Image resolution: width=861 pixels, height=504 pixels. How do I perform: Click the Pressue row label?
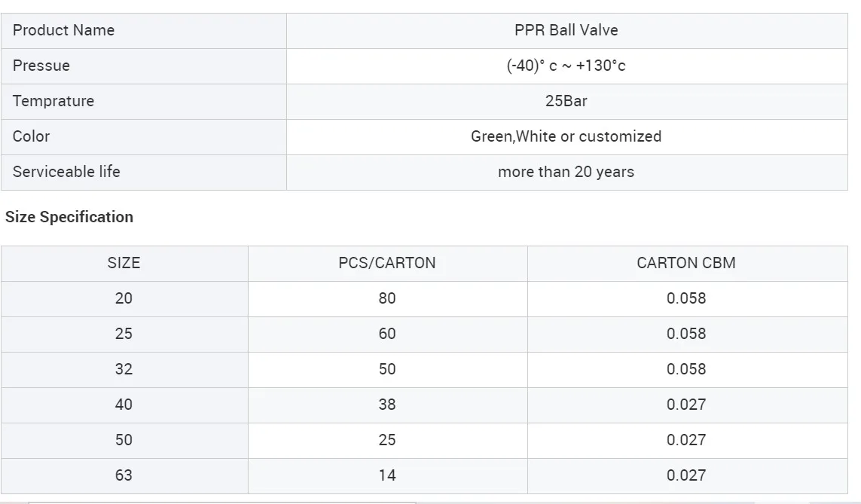[41, 66]
